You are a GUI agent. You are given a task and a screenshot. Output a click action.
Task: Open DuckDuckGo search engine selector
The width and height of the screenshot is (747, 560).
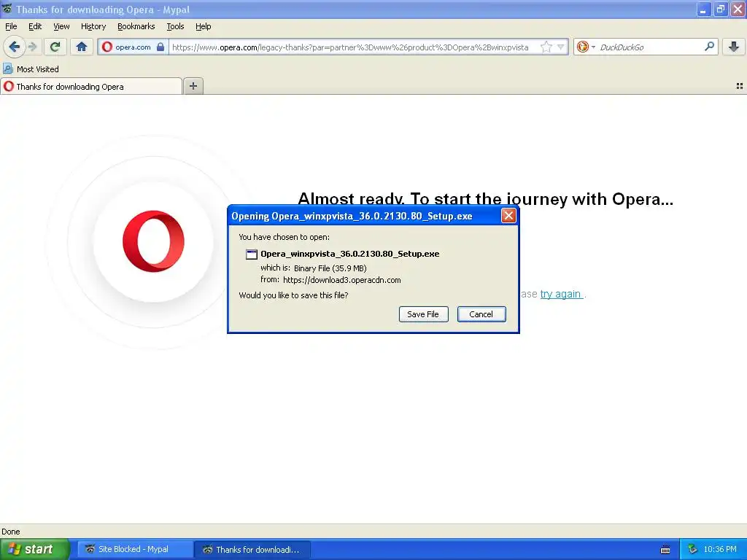tap(586, 47)
